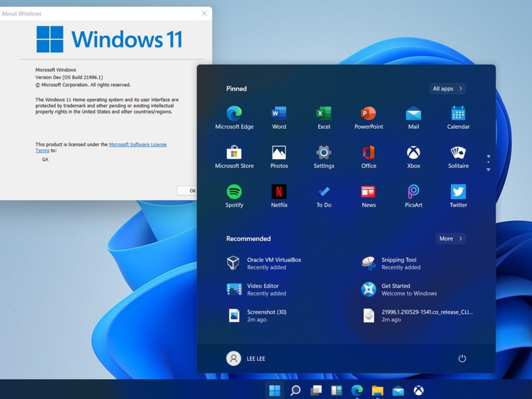Open the Screenshot (30) file

click(x=257, y=315)
